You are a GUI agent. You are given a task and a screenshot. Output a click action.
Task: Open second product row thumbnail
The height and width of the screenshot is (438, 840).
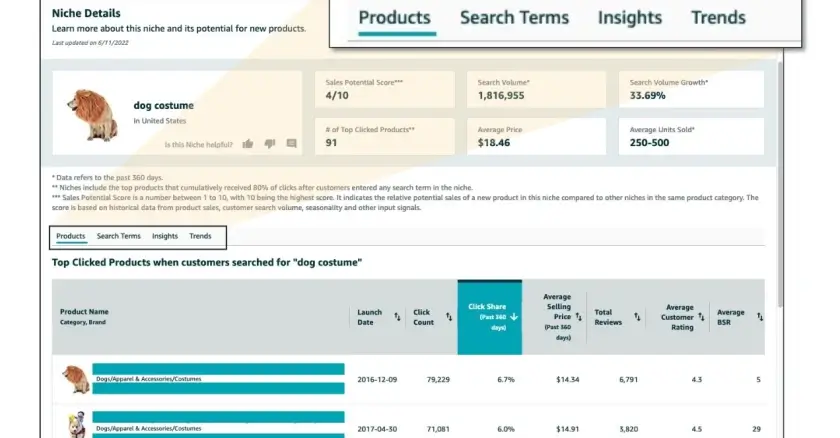[x=77, y=425]
